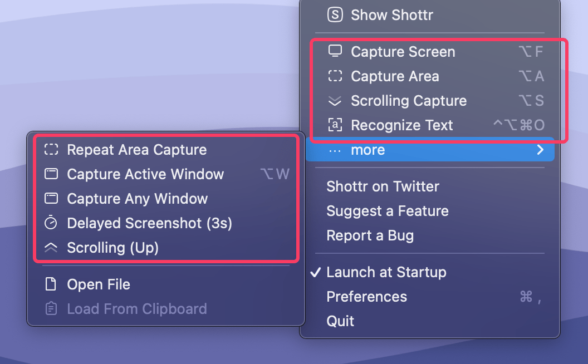
Task: Choose Quit from the Shottr menu
Action: tap(340, 321)
